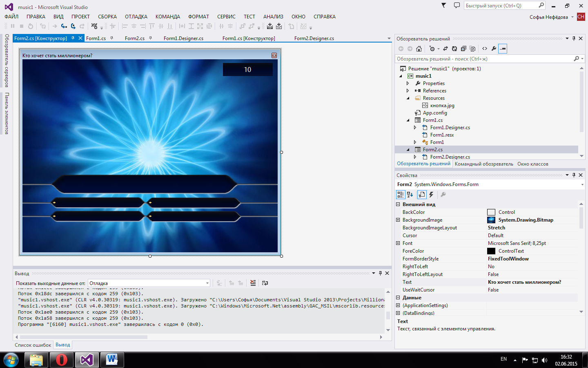
Task: Click BackColor Control color swatch
Action: click(x=491, y=212)
